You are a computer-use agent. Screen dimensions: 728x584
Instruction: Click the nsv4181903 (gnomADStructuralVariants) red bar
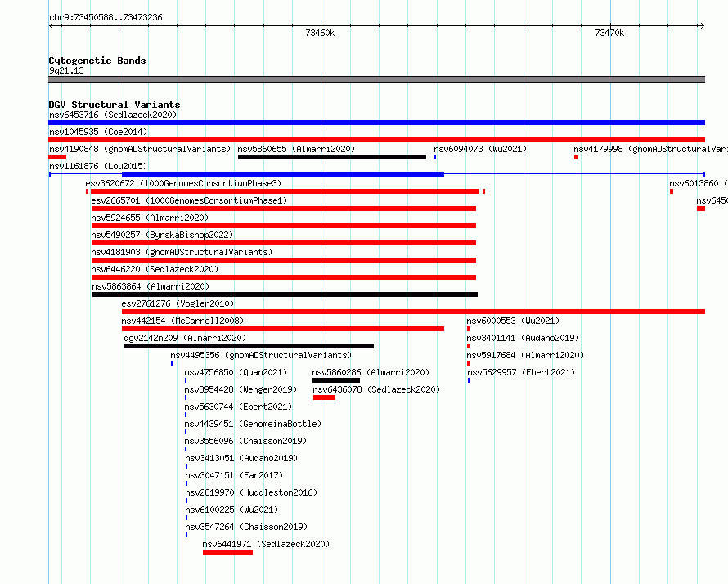284,260
